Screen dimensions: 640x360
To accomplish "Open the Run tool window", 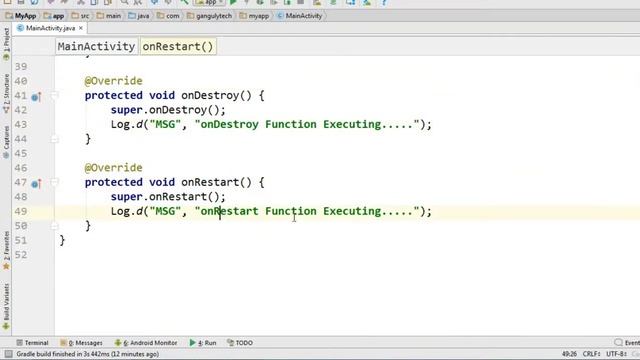I will pyautogui.click(x=203, y=343).
